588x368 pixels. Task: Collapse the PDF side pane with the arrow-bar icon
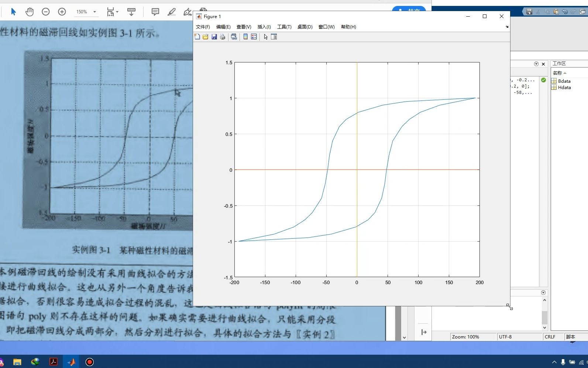click(424, 332)
